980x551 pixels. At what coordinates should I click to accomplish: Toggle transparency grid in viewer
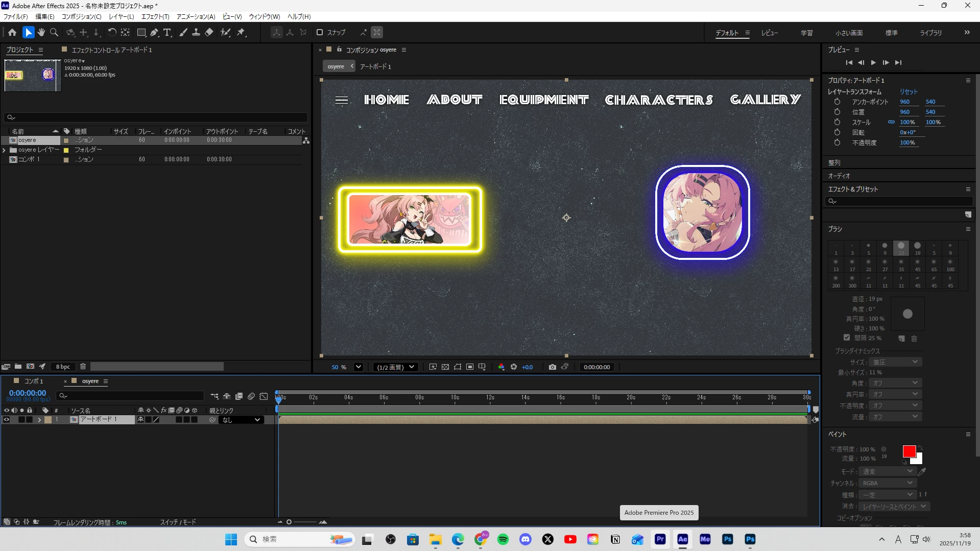click(445, 367)
